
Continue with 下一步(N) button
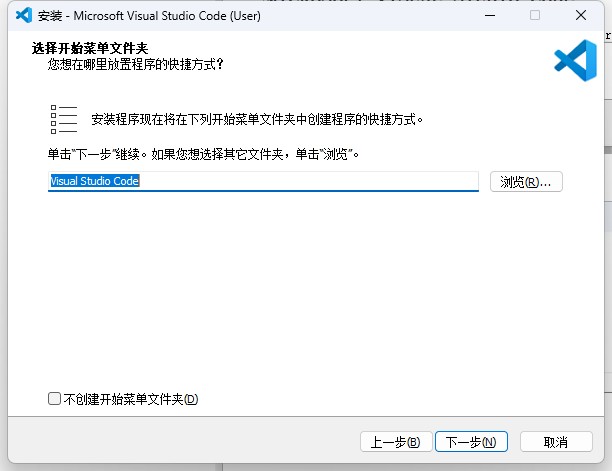tap(471, 442)
